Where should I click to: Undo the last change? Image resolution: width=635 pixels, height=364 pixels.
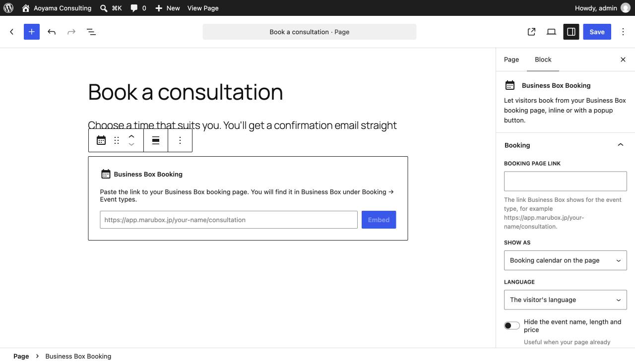click(52, 32)
